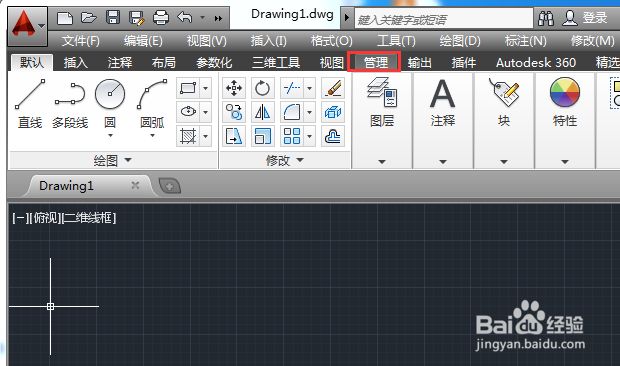Select the Array tool icon
The width and height of the screenshot is (620, 366).
click(292, 136)
